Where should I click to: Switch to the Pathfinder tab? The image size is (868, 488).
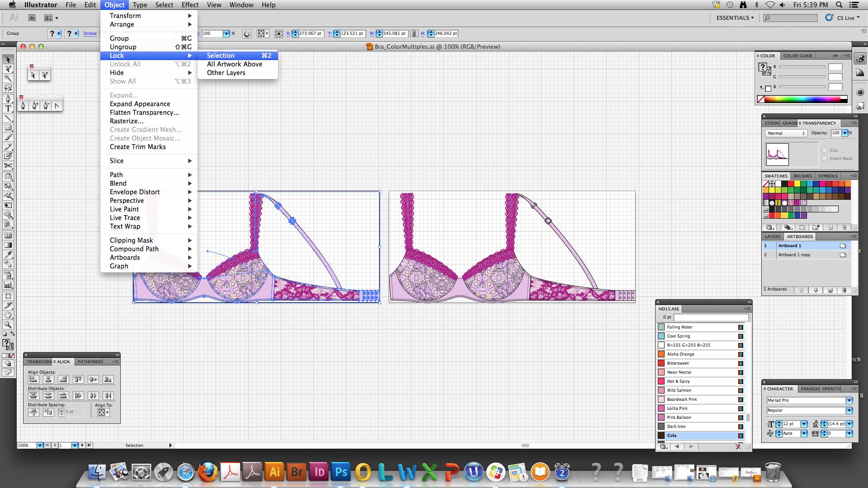click(90, 361)
